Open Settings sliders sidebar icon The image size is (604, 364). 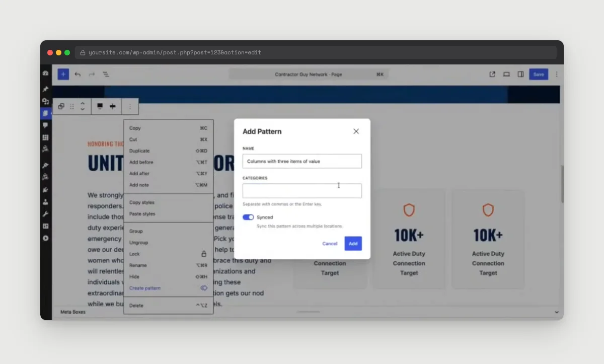[45, 226]
